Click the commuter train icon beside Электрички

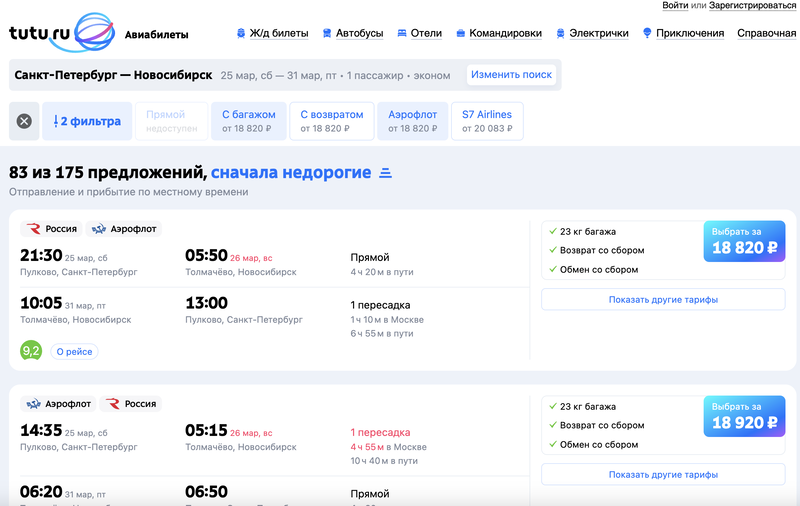tap(560, 34)
